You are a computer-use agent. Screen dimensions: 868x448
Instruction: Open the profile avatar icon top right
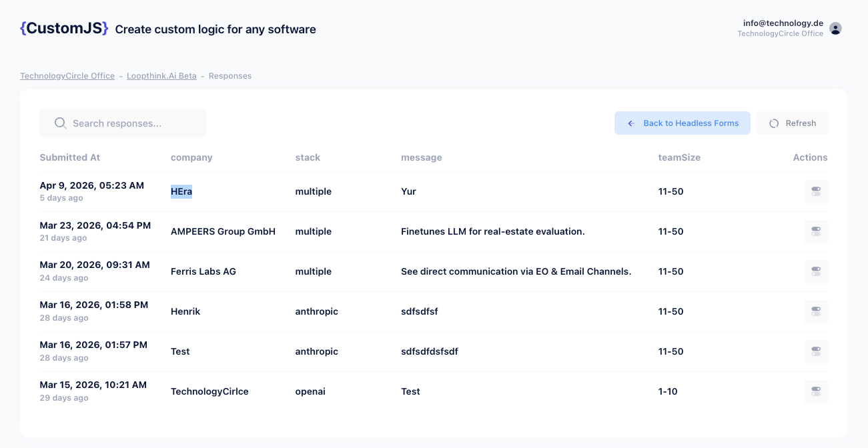[x=835, y=28]
